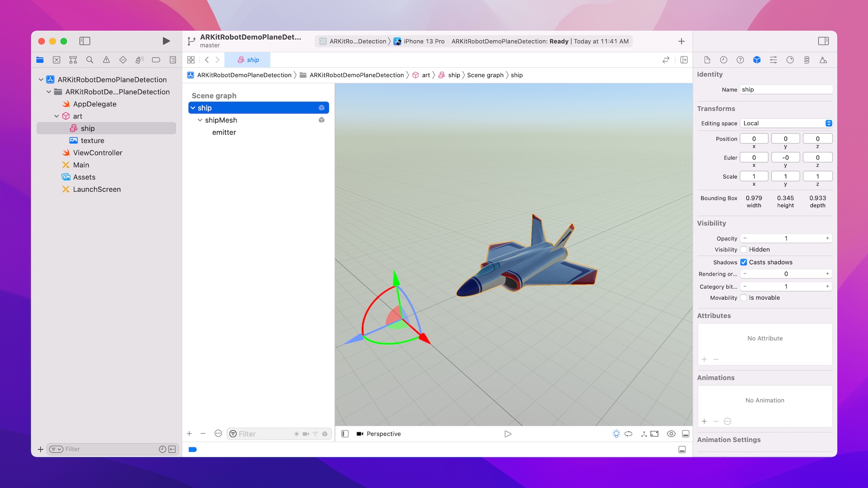This screenshot has height=488, width=868.
Task: Increase Opacity with the plus stepper
Action: point(827,238)
